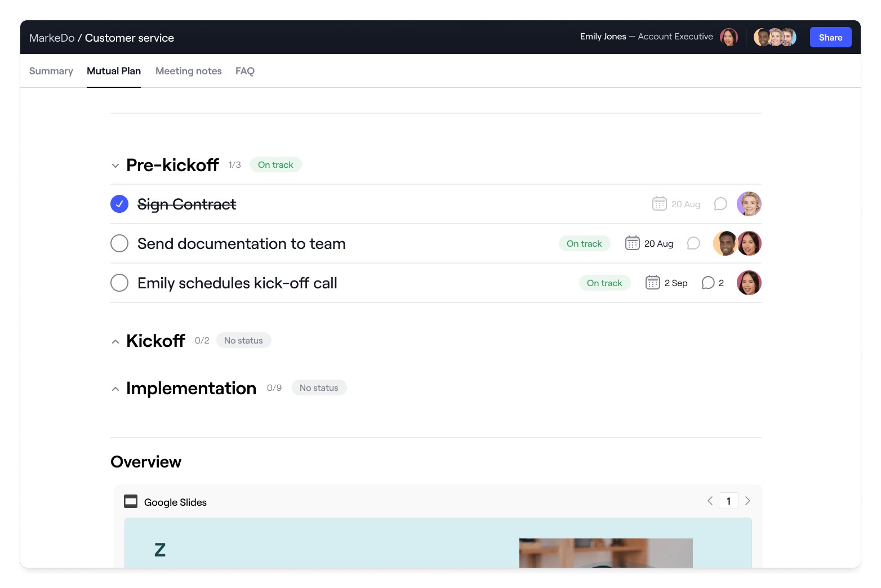
Task: Click assignee avatar on Sign Contract task
Action: (x=749, y=203)
